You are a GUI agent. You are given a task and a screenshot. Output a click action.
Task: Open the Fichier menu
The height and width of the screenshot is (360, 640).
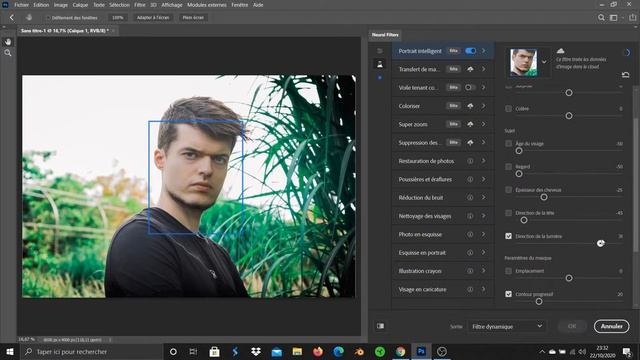(22, 5)
